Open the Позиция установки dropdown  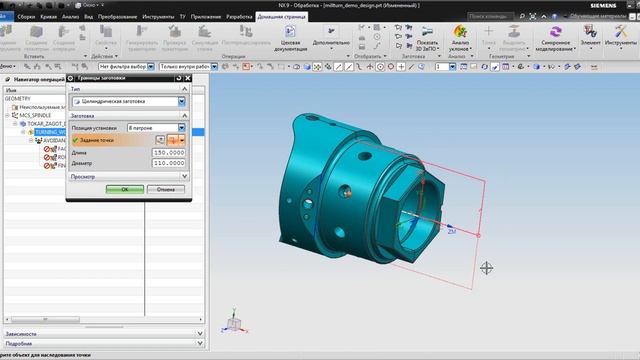(182, 128)
